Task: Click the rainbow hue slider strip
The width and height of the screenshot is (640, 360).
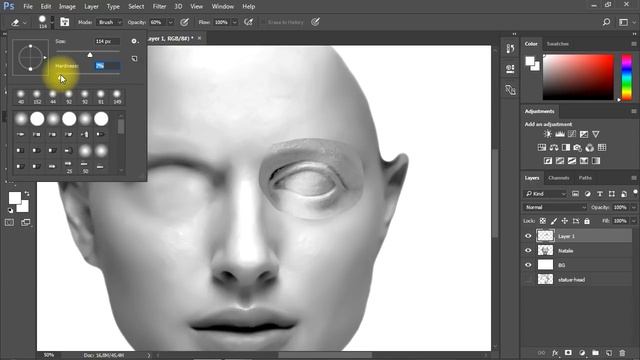Action: [627, 78]
